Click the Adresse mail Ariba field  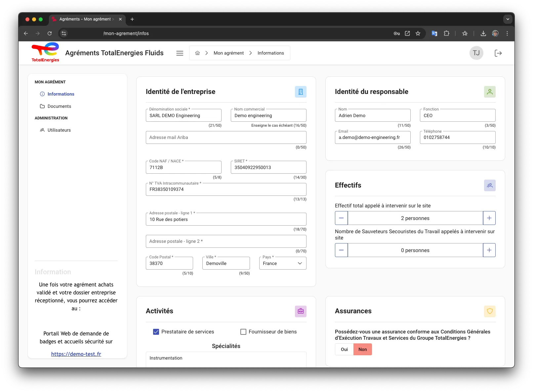(226, 137)
